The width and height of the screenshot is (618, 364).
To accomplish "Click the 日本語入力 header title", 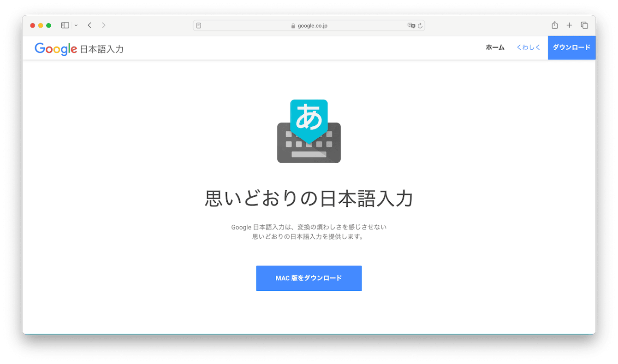I will tap(102, 49).
